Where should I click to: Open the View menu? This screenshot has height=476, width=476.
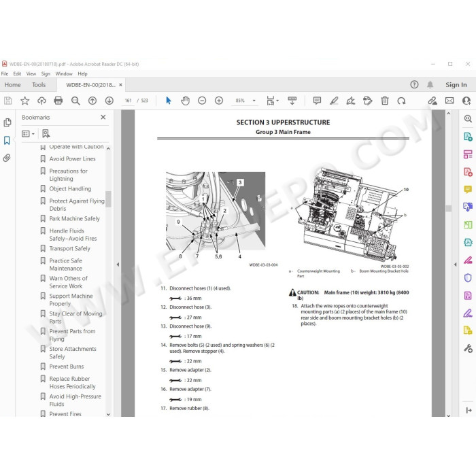pyautogui.click(x=31, y=73)
